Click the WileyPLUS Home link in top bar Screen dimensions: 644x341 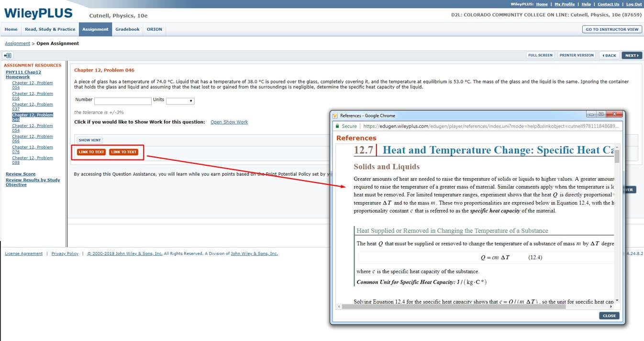click(x=542, y=4)
